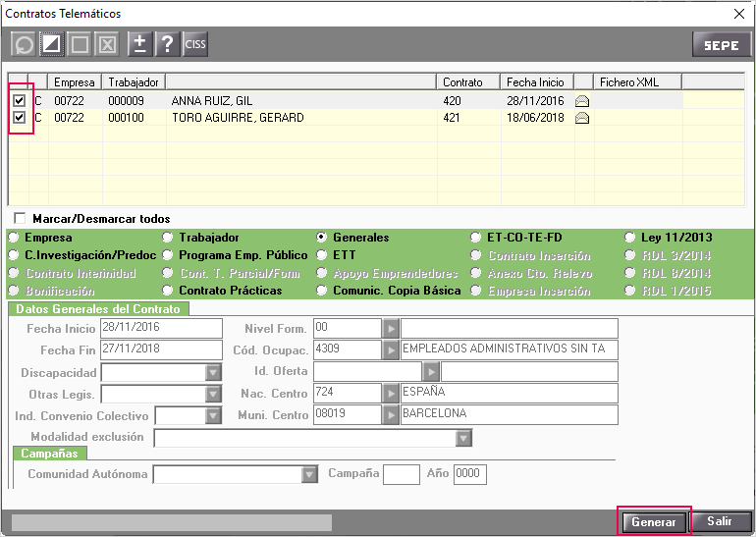The height and width of the screenshot is (537, 756).
Task: Open the Discapacidad dropdown
Action: 213,373
